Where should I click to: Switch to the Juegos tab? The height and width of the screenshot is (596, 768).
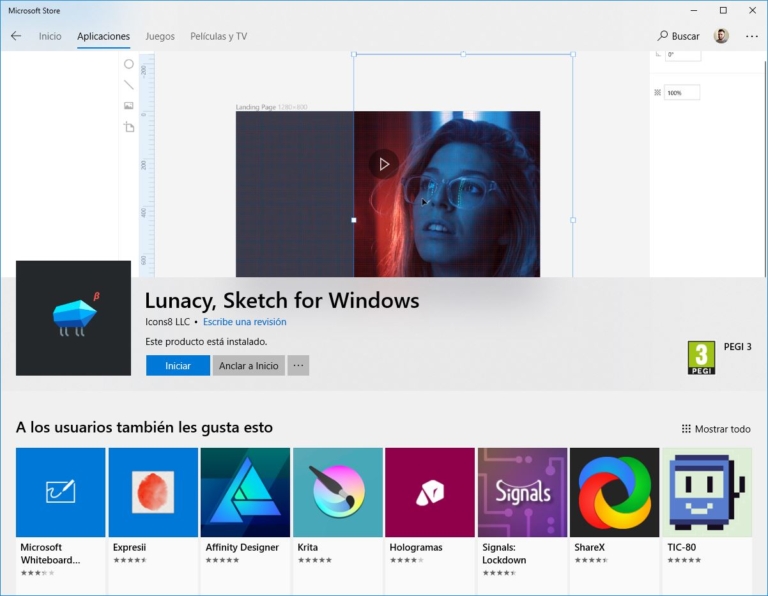click(160, 36)
